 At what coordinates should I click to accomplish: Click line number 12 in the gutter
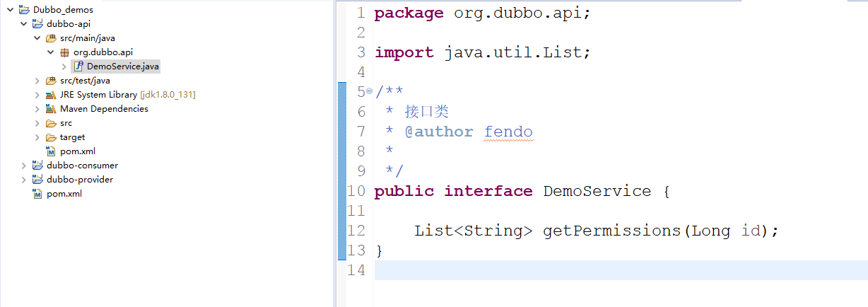click(356, 231)
